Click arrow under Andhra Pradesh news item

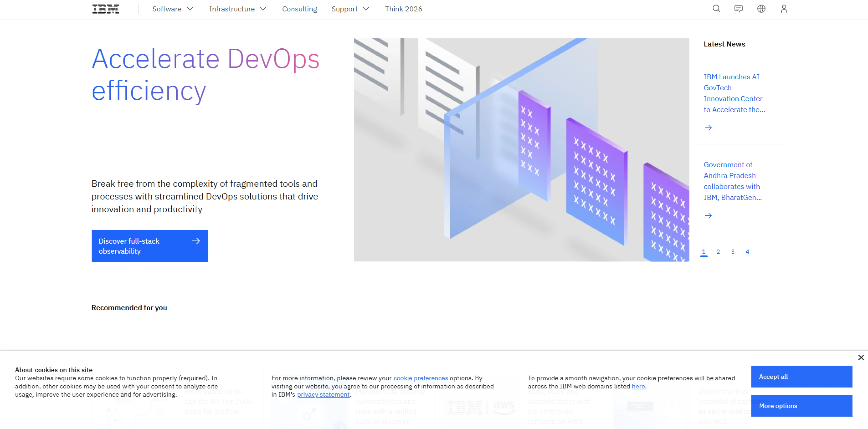click(x=708, y=216)
